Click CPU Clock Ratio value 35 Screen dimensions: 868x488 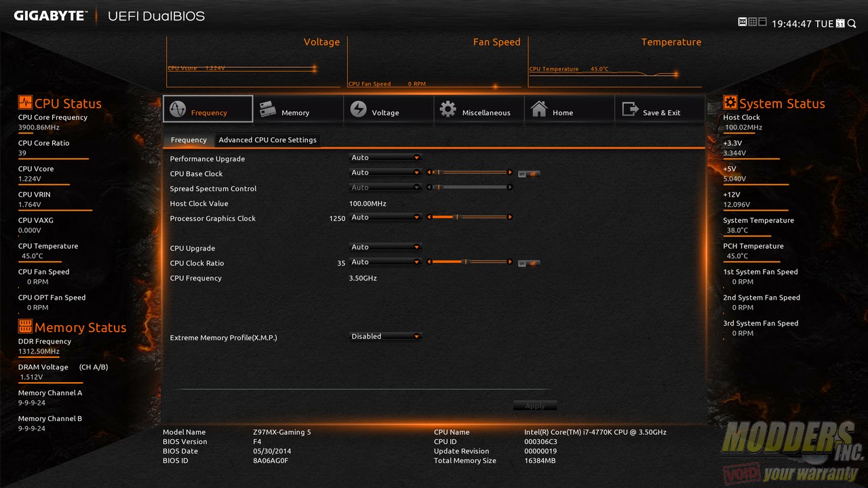[341, 263]
